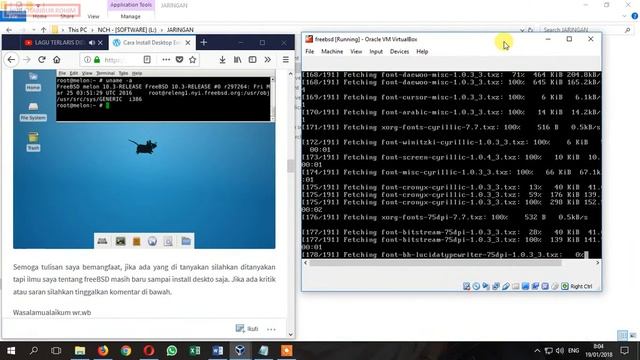640x360 pixels.
Task: Expand Firefox toolbar overflow chevrons
Action: (267, 60)
